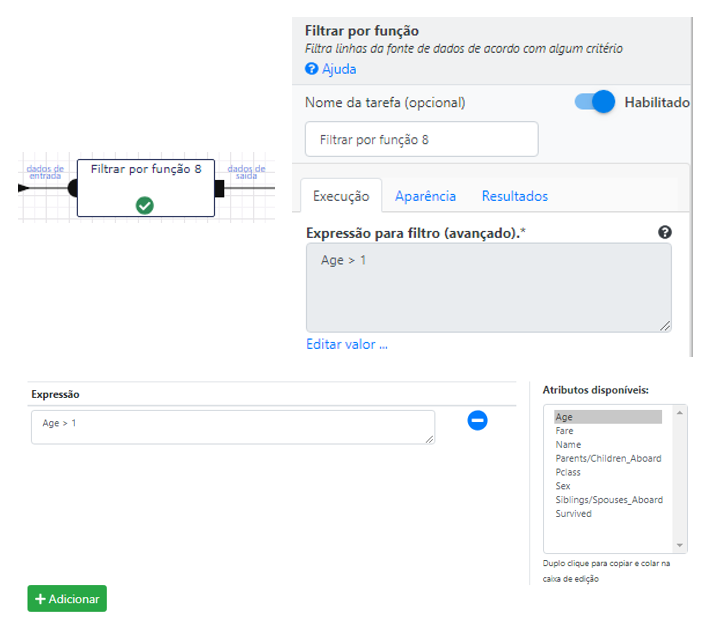This screenshot has width=707, height=623.
Task: Select Siblings/Spouses_Aboard attribute
Action: point(609,500)
